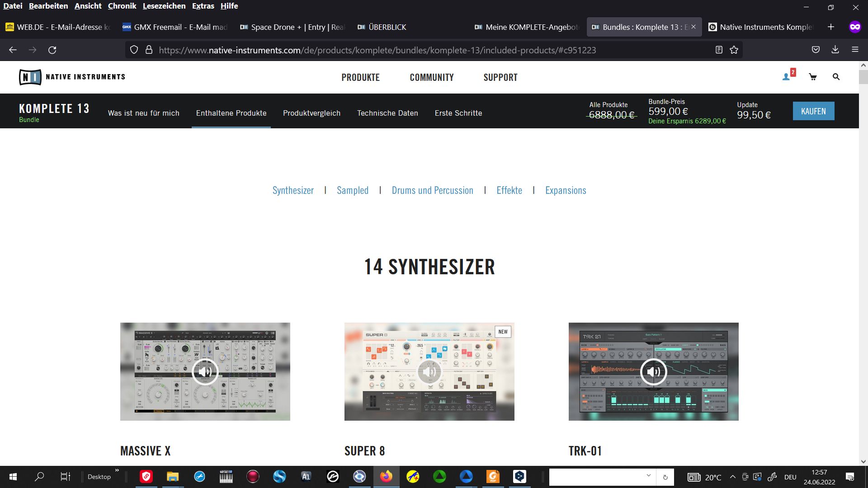This screenshot has width=868, height=488.
Task: Open File Explorer from the taskbar
Action: (173, 477)
